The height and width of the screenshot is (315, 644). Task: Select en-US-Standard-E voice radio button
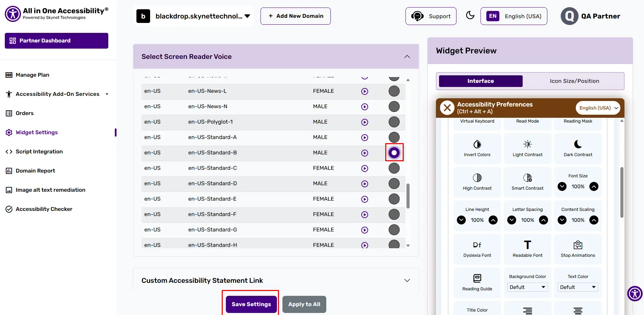(x=394, y=199)
